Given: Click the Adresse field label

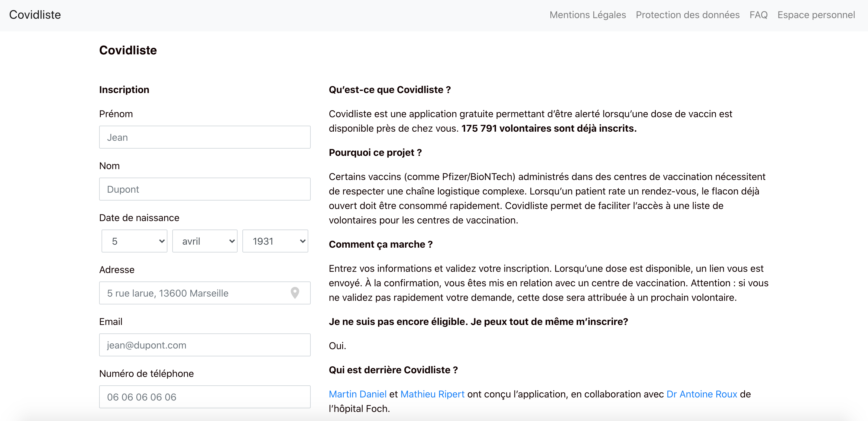Looking at the screenshot, I should (x=117, y=269).
